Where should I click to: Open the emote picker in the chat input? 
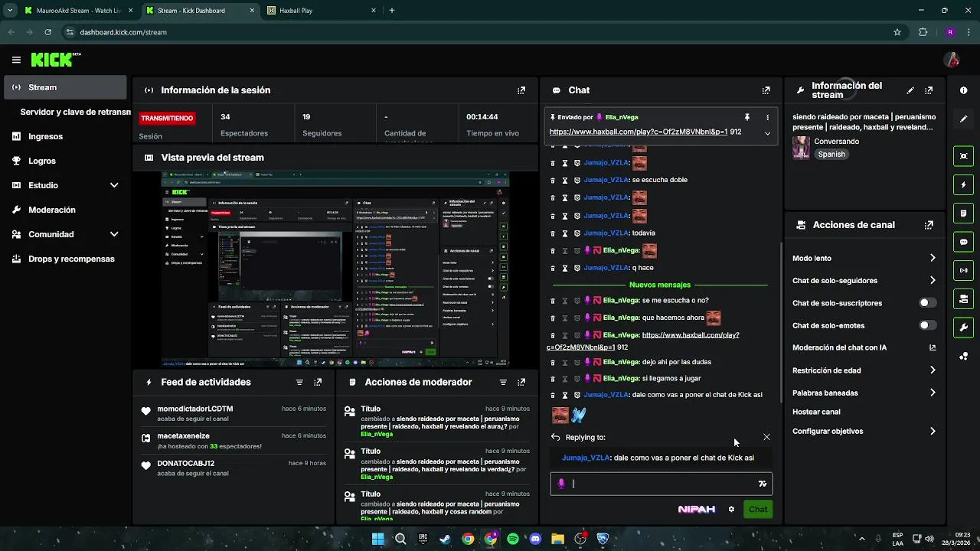(x=762, y=484)
